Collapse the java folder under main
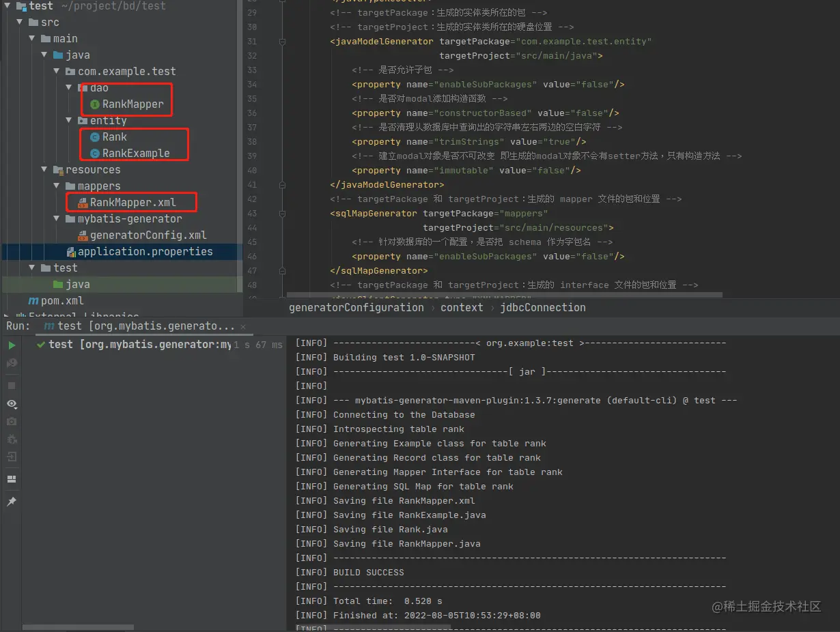 click(x=45, y=55)
